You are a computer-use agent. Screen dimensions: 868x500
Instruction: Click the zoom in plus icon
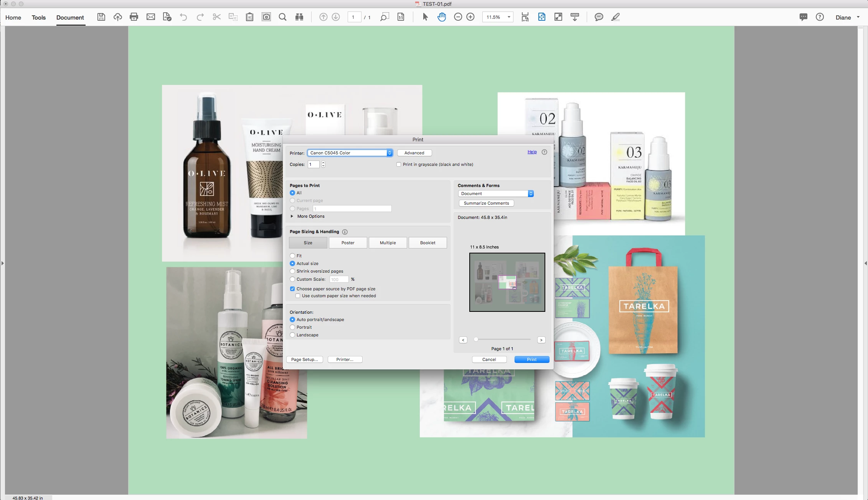470,17
